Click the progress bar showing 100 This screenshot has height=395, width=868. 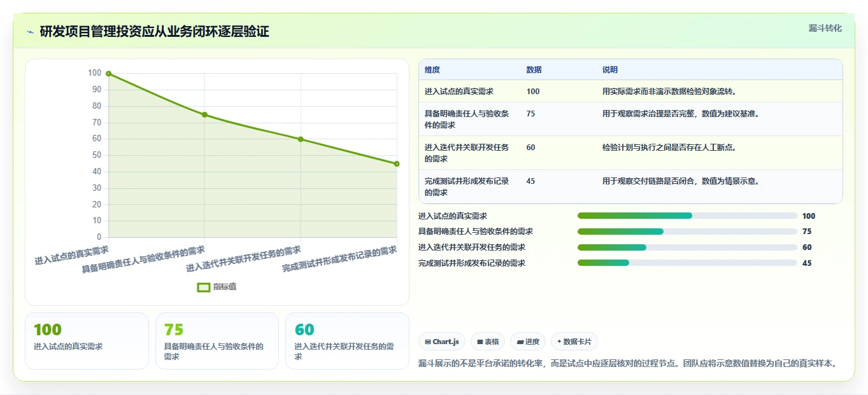[x=687, y=216]
